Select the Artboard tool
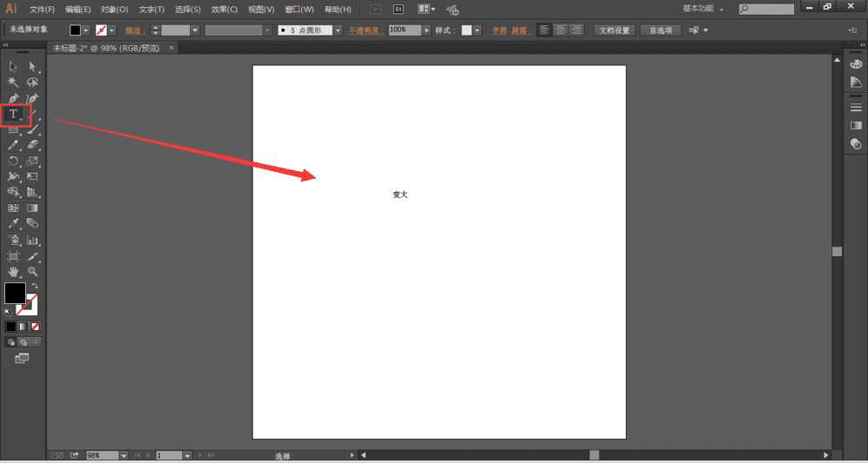Viewport: 868px width, 463px height. (x=14, y=256)
